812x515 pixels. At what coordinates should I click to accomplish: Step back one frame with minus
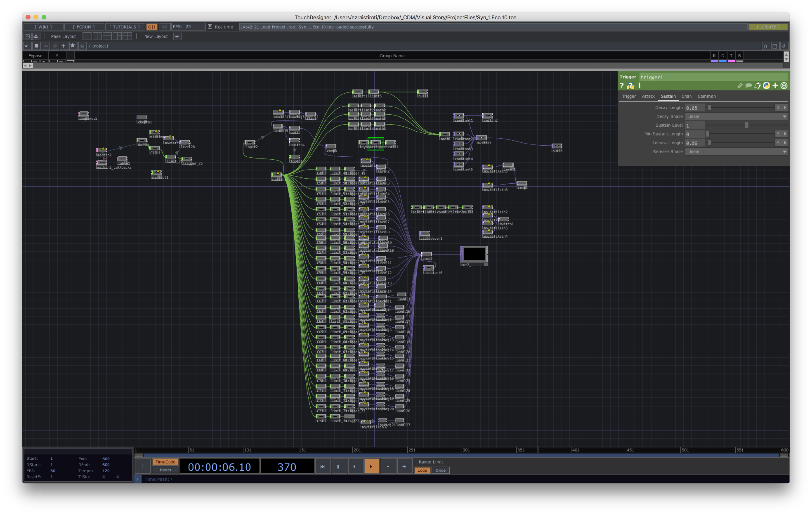[x=388, y=467]
